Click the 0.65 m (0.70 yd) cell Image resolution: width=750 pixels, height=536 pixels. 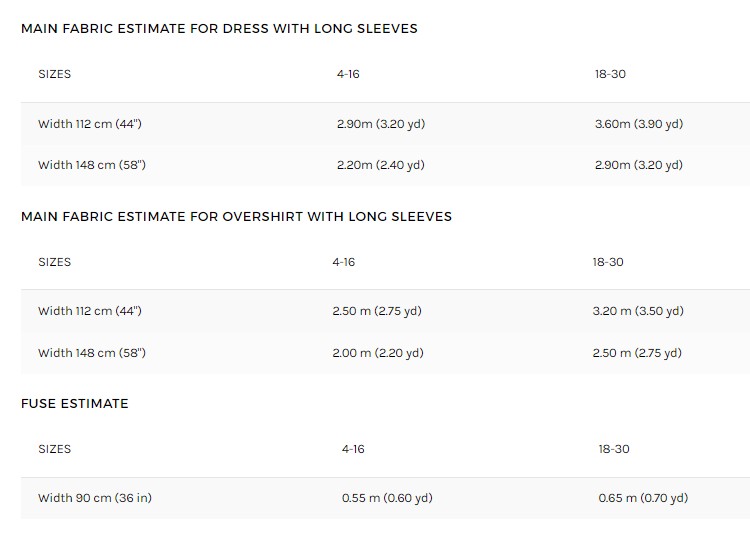pyautogui.click(x=643, y=498)
